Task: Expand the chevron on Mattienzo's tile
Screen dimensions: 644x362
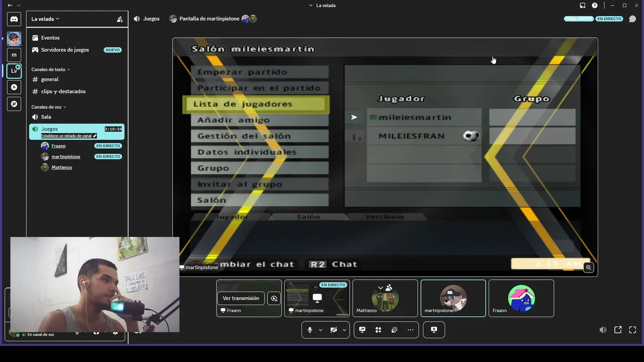Action: (380, 288)
